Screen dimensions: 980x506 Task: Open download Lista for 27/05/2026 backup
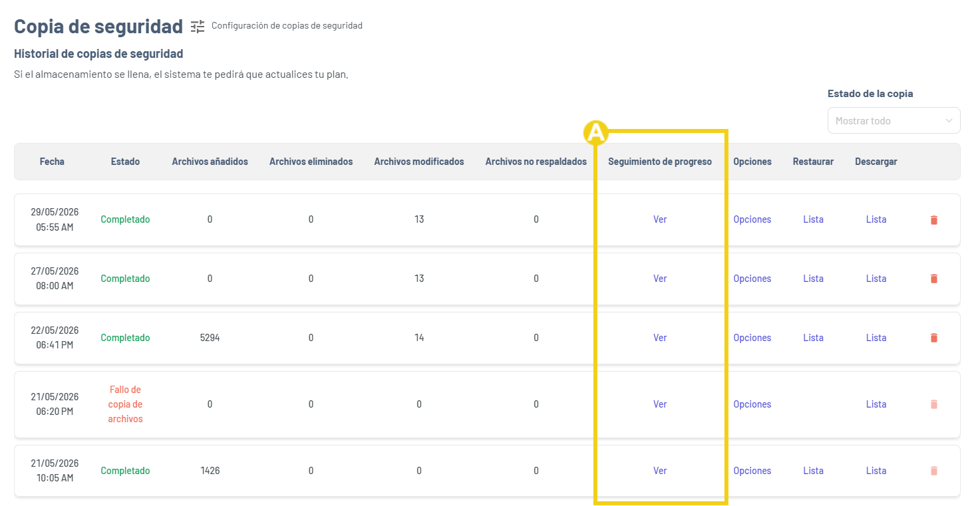point(876,279)
